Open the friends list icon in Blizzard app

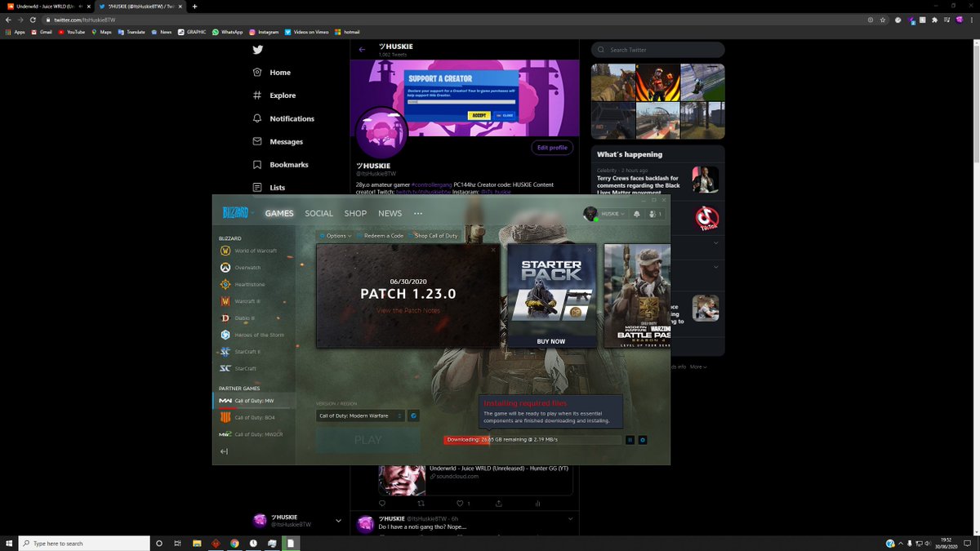coord(654,214)
